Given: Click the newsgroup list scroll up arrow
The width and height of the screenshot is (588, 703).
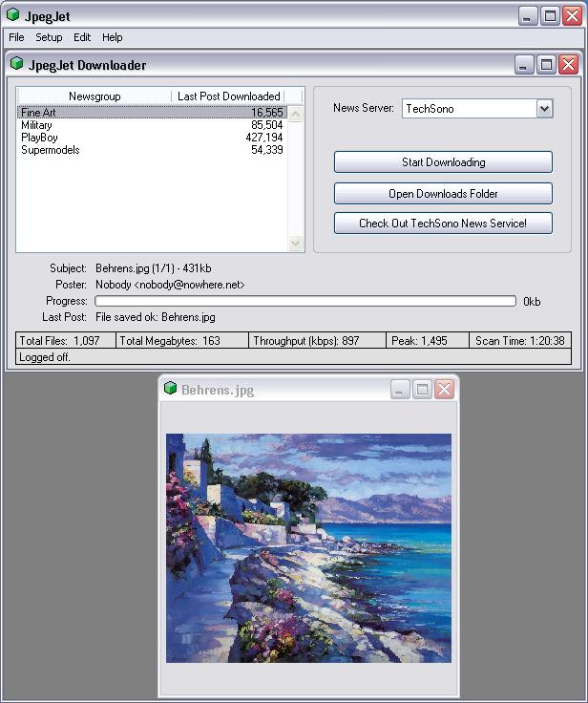Looking at the screenshot, I should tap(296, 114).
